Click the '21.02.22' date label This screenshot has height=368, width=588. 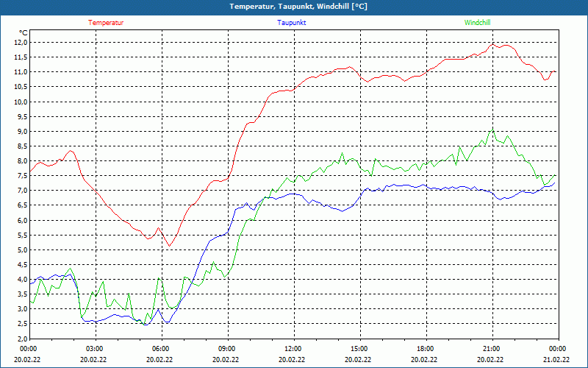pyautogui.click(x=556, y=359)
